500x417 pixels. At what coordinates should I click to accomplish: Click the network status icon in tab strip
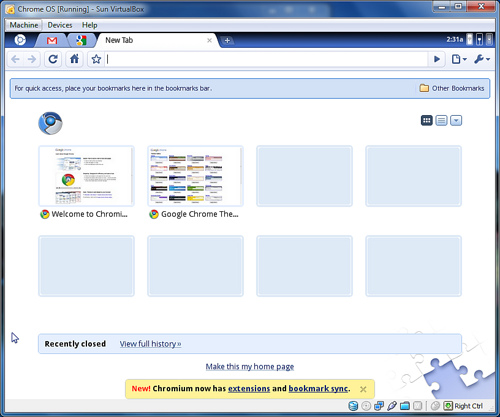point(479,40)
